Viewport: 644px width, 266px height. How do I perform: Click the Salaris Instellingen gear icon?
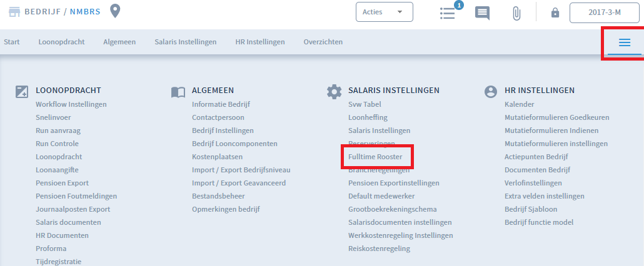coord(334,91)
